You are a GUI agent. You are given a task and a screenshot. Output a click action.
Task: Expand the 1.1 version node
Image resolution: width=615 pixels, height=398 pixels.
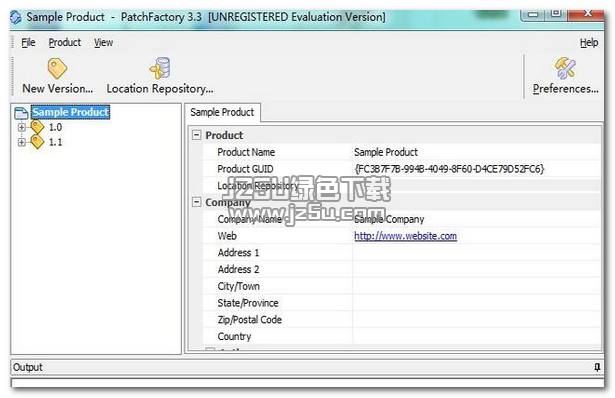[22, 142]
